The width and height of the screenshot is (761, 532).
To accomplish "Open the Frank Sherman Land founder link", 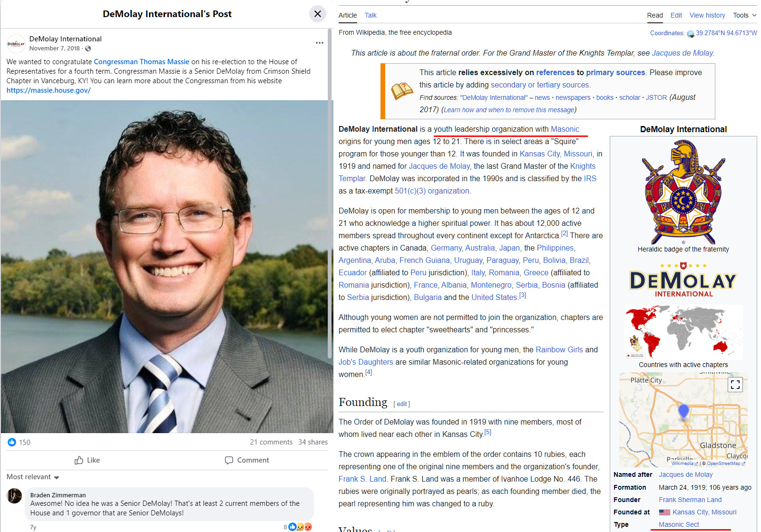I will tap(690, 500).
